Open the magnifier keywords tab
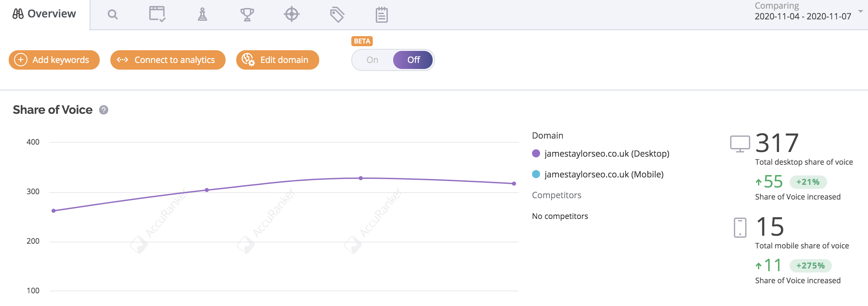This screenshot has width=868, height=306. coord(112,14)
